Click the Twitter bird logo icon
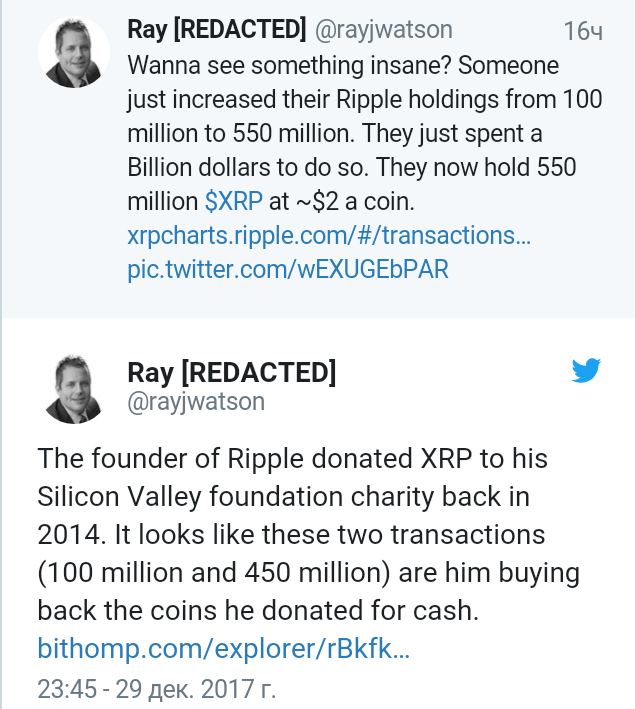The width and height of the screenshot is (635, 709). (x=585, y=371)
